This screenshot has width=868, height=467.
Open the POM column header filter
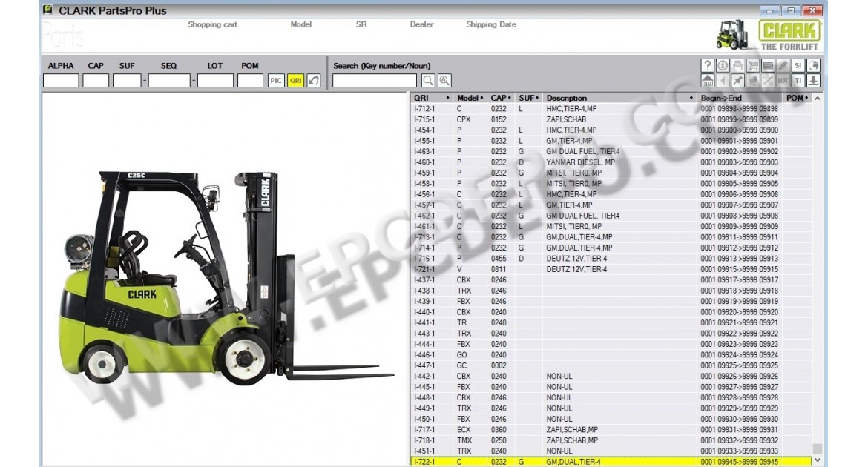coord(806,98)
